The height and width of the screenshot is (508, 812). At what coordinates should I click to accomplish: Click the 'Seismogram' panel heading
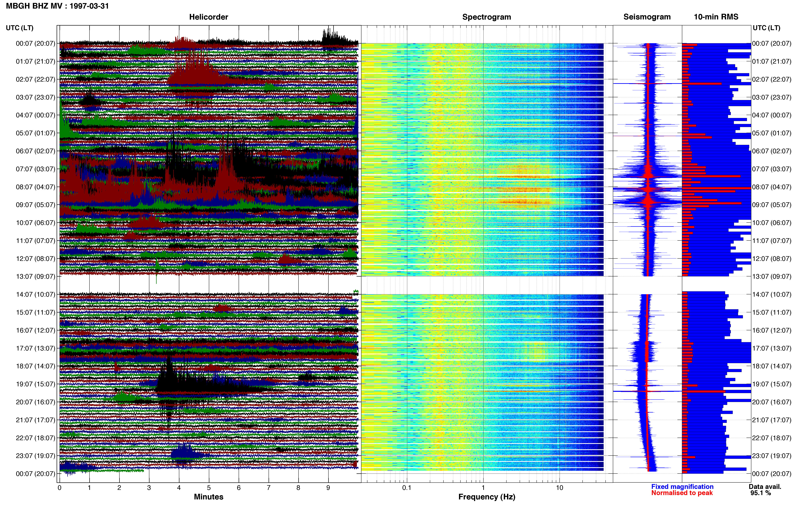(x=647, y=17)
